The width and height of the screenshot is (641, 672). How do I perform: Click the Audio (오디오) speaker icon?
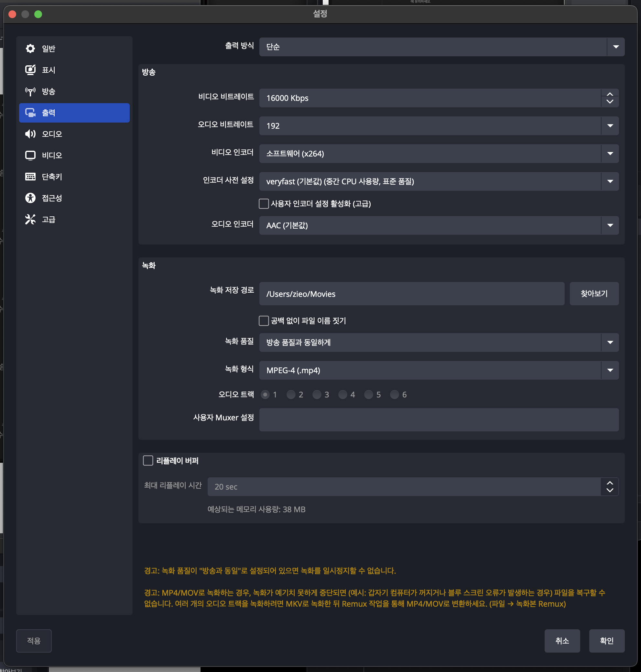[x=30, y=134]
